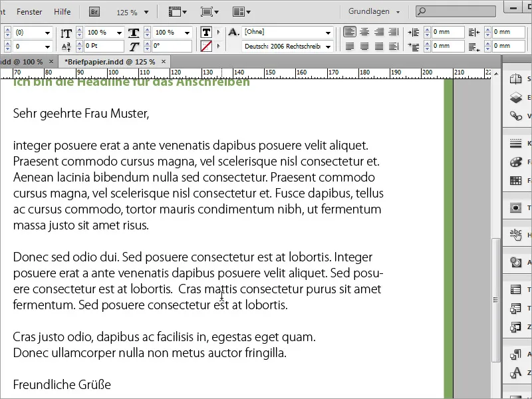
Task: Click the scroll up arrow of the document
Action: coord(496,74)
